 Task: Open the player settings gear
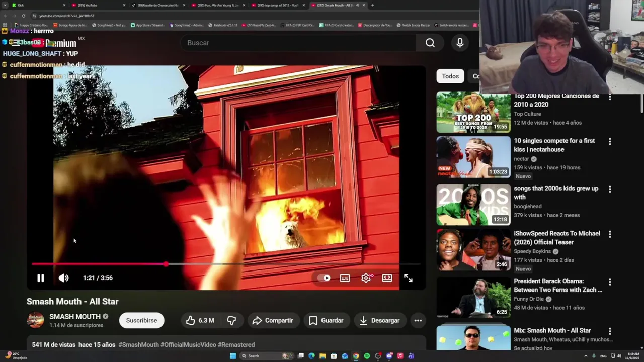pyautogui.click(x=366, y=278)
